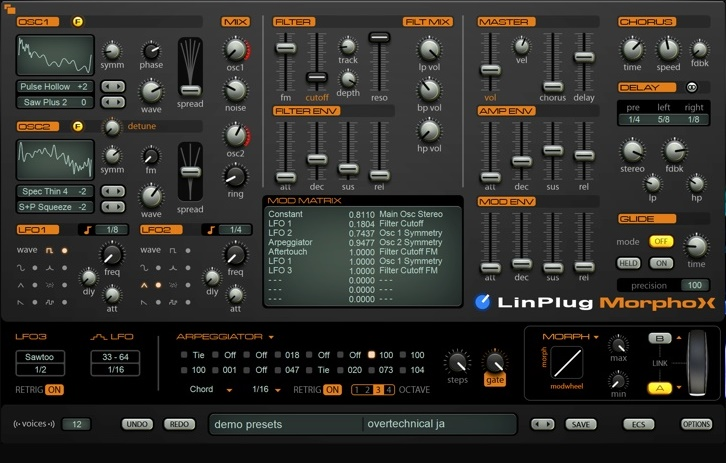Screen dimensions: 726x463
Task: Toggle LFO1 tempo sync note icon
Action: click(87, 230)
